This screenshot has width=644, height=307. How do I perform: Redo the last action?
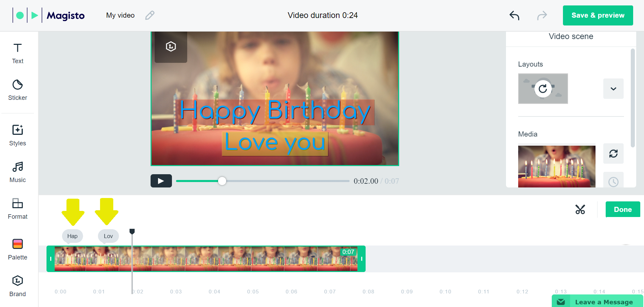pos(542,15)
